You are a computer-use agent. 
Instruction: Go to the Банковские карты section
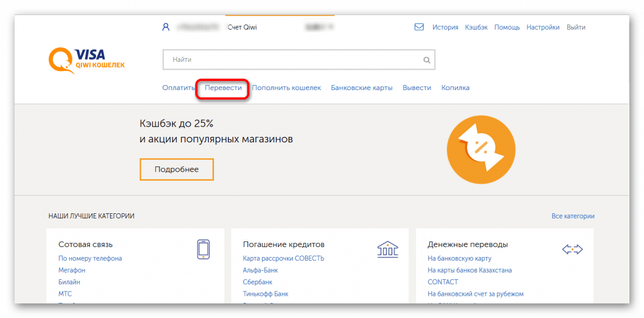[x=361, y=88]
